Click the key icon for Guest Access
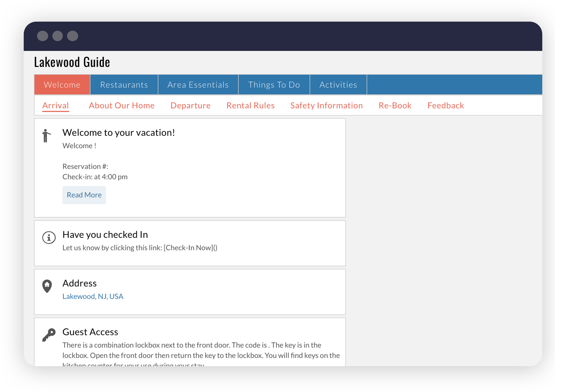This screenshot has height=392, width=566. pos(49,334)
